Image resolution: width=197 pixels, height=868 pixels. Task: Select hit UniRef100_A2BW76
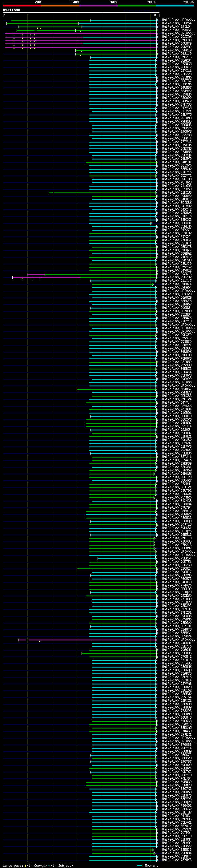coord(176,318)
